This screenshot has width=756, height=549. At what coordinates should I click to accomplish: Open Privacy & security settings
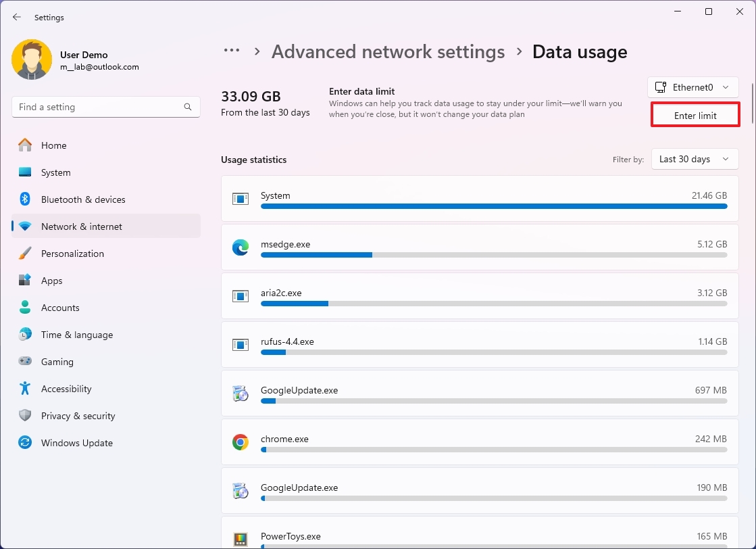(x=106, y=415)
